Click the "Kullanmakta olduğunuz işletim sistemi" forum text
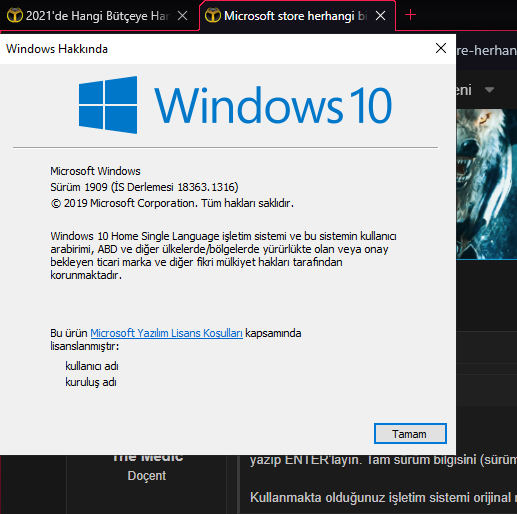Viewport: 517px width, 514px height. [x=383, y=498]
